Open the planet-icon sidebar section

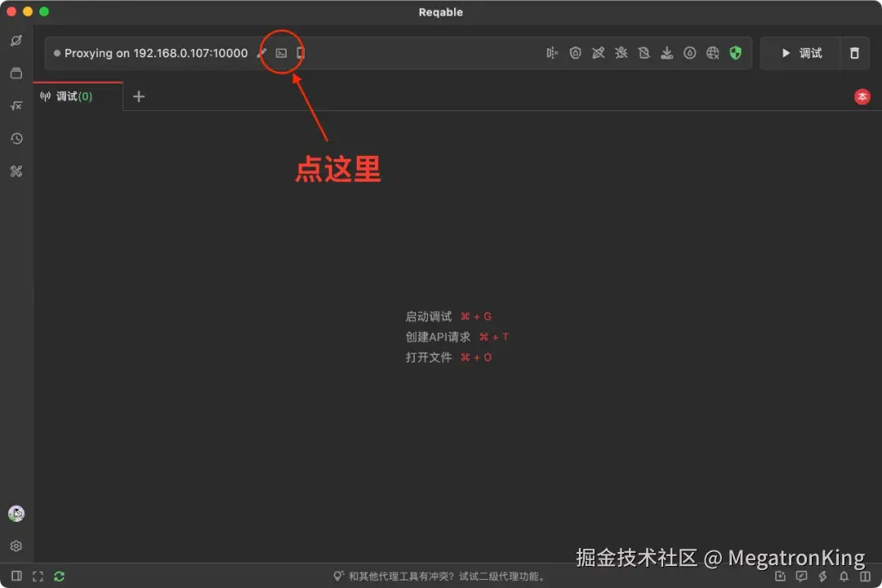(x=16, y=41)
